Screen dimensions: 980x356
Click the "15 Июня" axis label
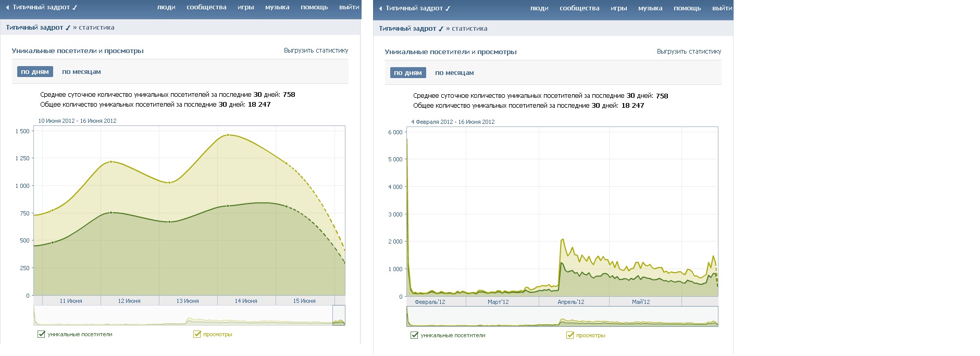click(x=304, y=301)
